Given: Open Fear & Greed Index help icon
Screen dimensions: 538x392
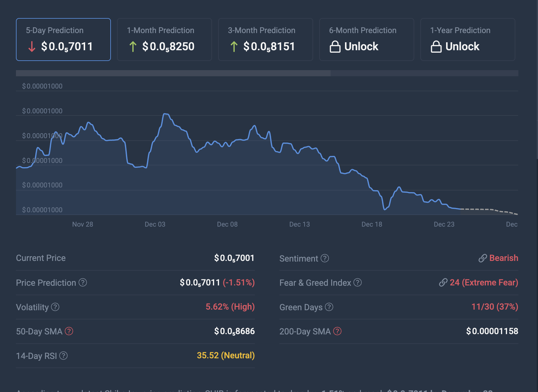Looking at the screenshot, I should (x=358, y=282).
